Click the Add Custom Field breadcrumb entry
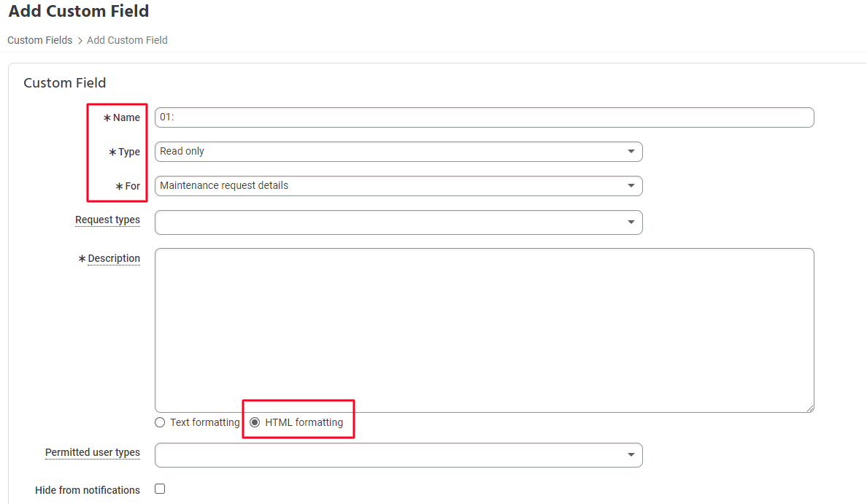 click(x=126, y=40)
